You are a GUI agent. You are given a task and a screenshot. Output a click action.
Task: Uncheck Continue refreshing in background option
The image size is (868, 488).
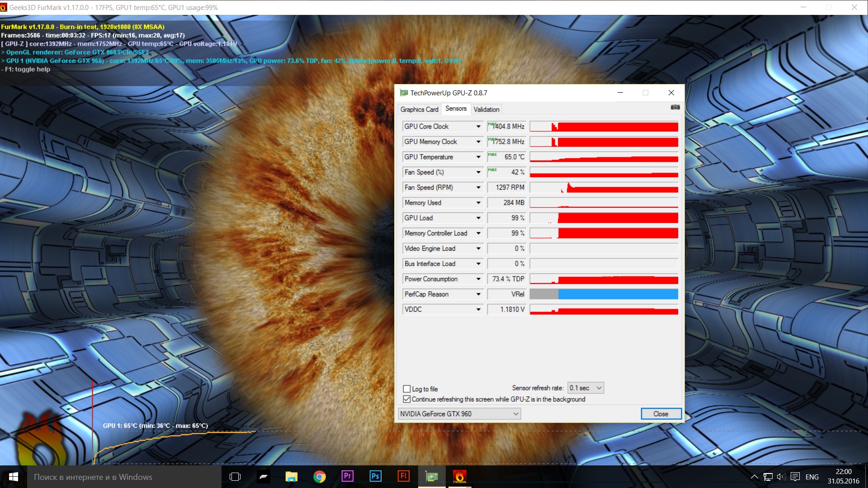(407, 399)
